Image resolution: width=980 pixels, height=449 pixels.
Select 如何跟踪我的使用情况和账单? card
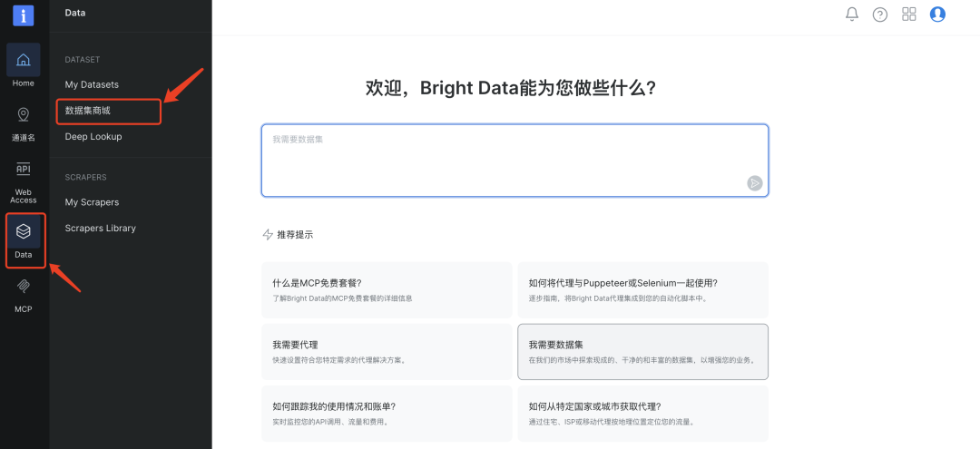click(x=387, y=414)
